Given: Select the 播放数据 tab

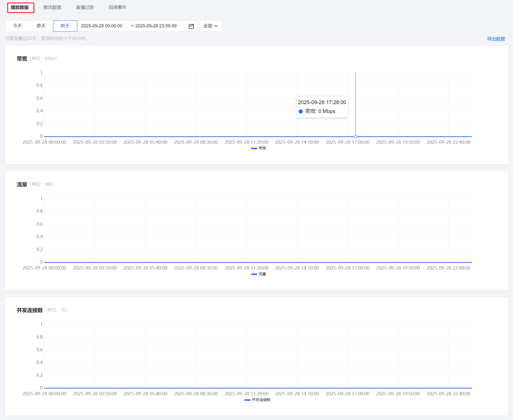Looking at the screenshot, I should 20,7.
